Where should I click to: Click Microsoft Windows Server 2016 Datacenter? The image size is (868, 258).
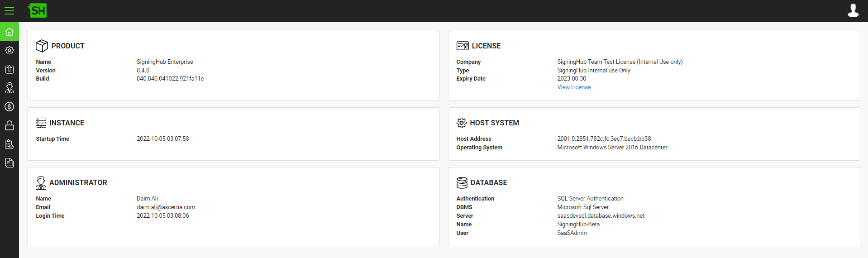click(x=612, y=148)
